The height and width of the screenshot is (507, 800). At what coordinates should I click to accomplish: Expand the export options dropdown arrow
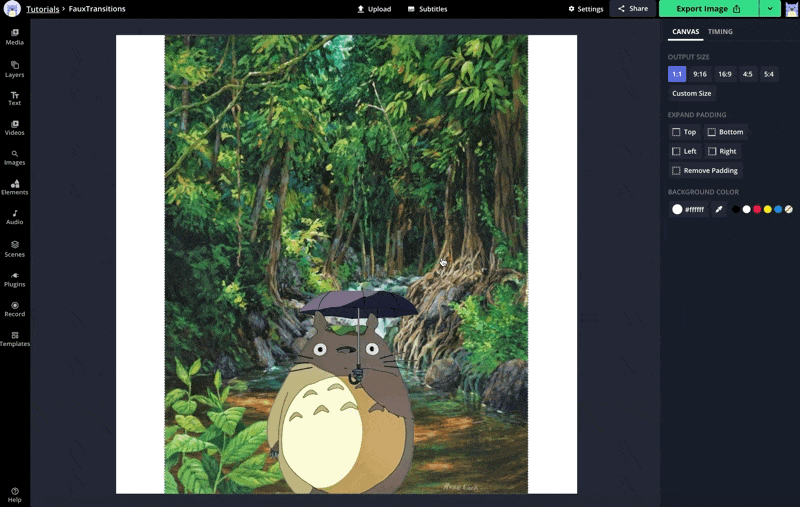[769, 9]
